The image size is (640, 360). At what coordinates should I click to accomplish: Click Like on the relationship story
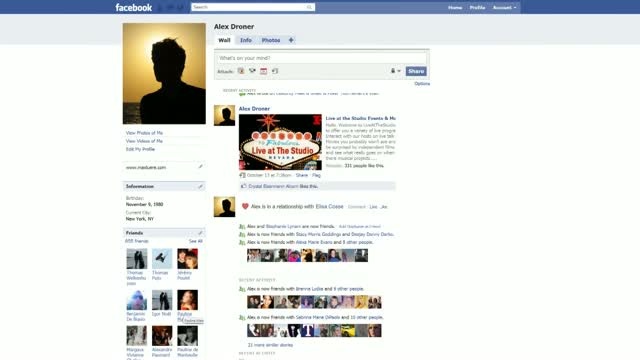point(373,207)
